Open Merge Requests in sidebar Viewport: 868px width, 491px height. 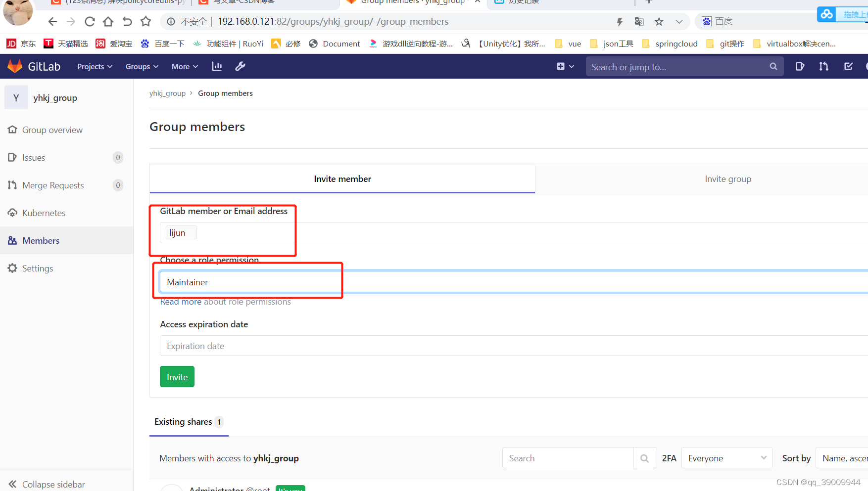[x=66, y=185]
